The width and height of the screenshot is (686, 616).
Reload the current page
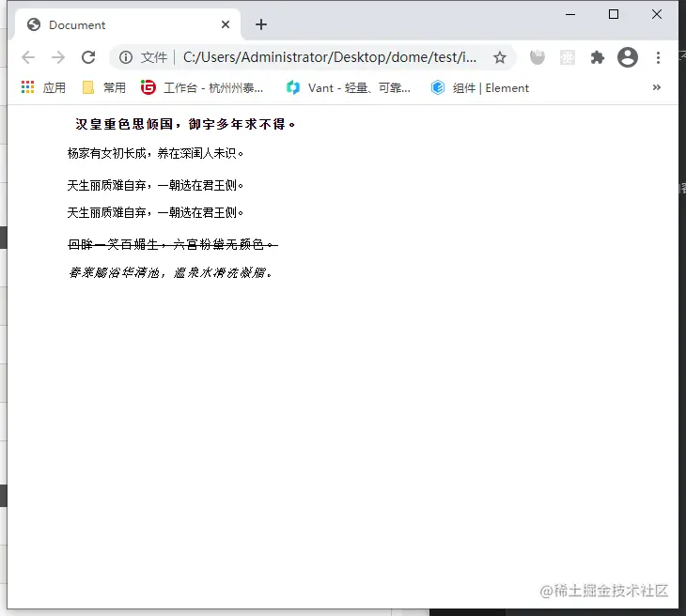tap(88, 57)
